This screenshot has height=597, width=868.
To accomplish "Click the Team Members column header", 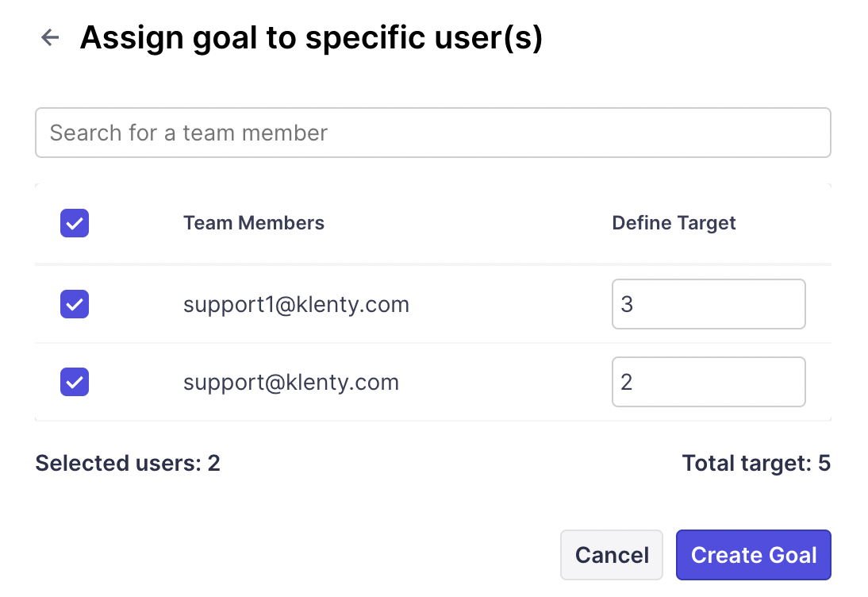I will [254, 223].
